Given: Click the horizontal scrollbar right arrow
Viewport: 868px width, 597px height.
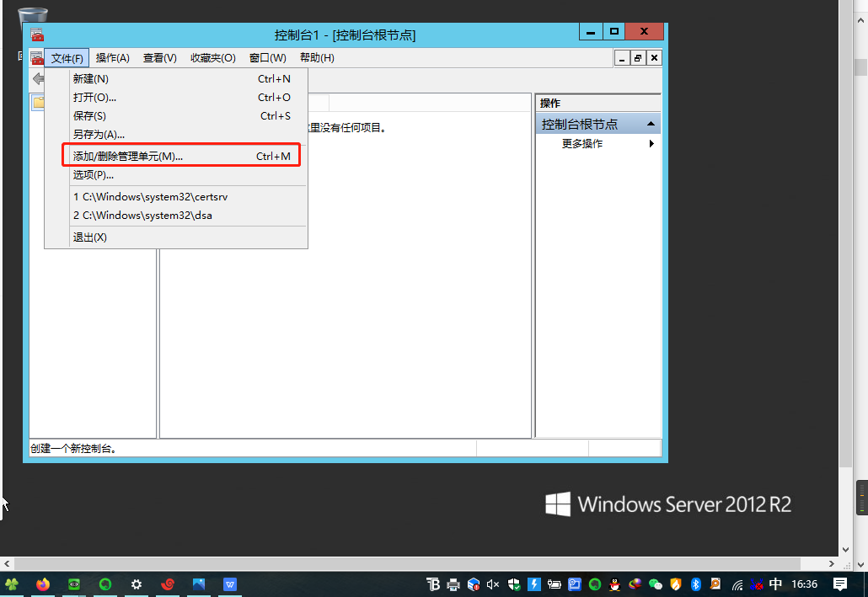Looking at the screenshot, I should 832,564.
